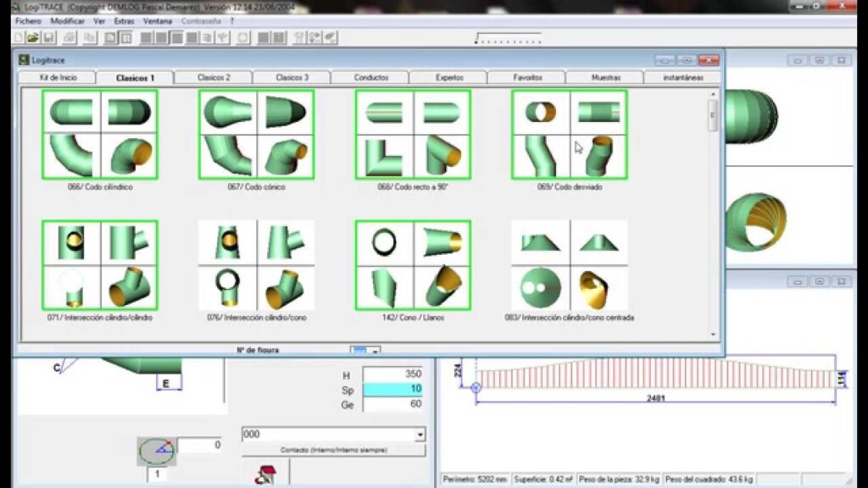Select the Clasicos 1 tab
This screenshot has height=488, width=868.
135,78
